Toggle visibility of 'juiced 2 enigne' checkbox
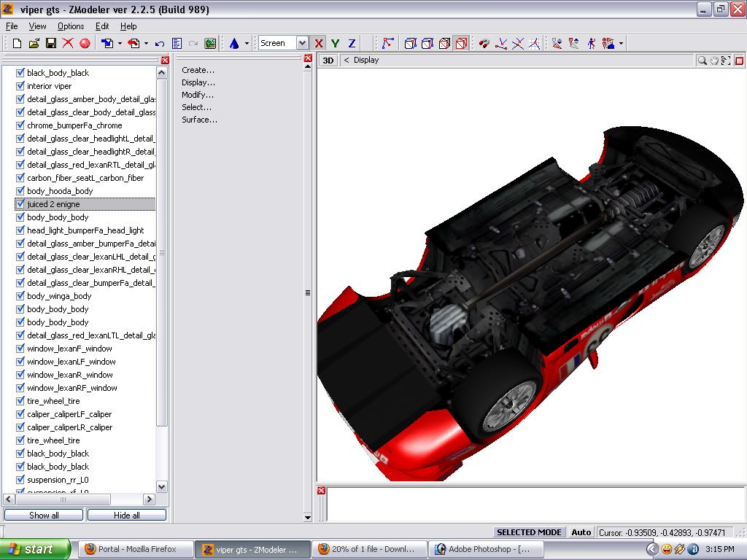This screenshot has height=560, width=747. 20,204
